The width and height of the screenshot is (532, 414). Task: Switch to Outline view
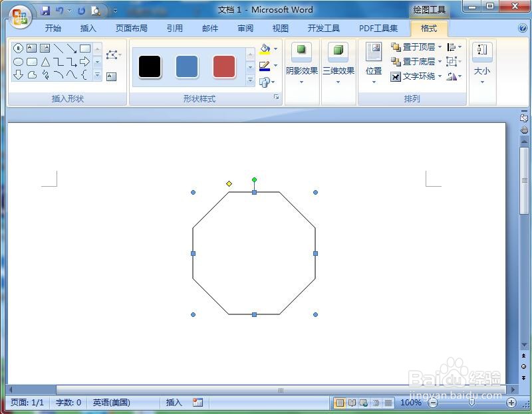376,403
